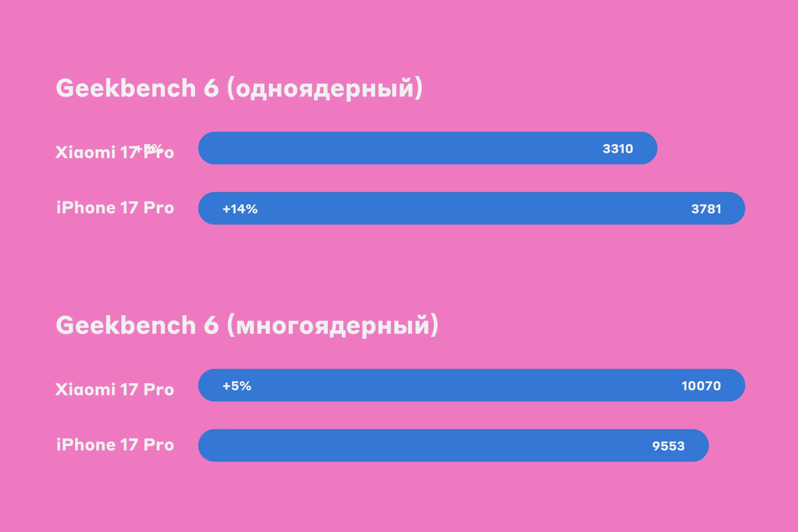Click the +14% label in the iPhone bar
The width and height of the screenshot is (798, 532).
[240, 209]
